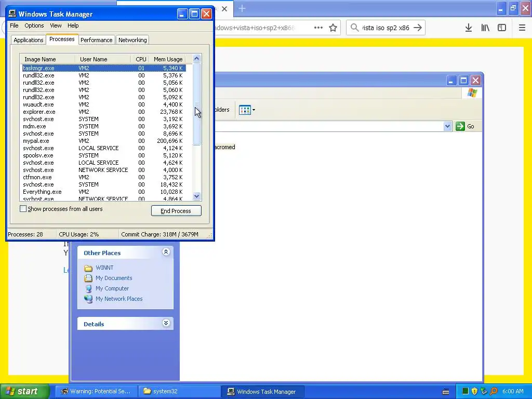
Task: Click process list vertical scrollbar thumb
Action: click(196, 104)
